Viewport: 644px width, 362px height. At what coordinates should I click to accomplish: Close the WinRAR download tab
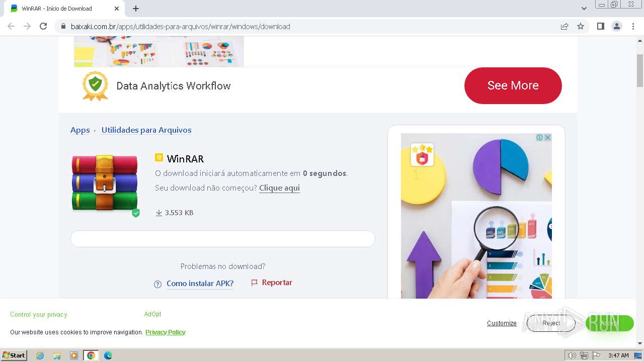[x=117, y=9]
